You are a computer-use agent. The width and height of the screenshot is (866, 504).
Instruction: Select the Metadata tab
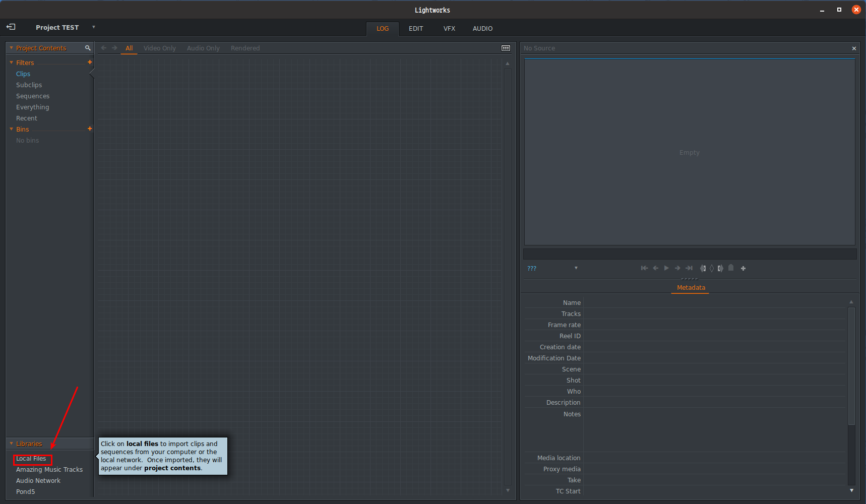(x=691, y=288)
